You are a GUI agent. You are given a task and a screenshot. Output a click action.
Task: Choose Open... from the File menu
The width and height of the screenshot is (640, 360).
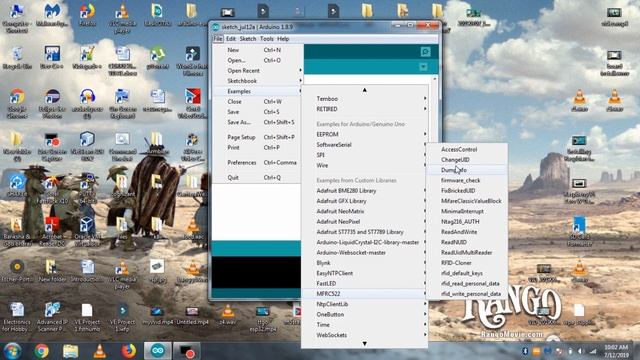coord(258,60)
